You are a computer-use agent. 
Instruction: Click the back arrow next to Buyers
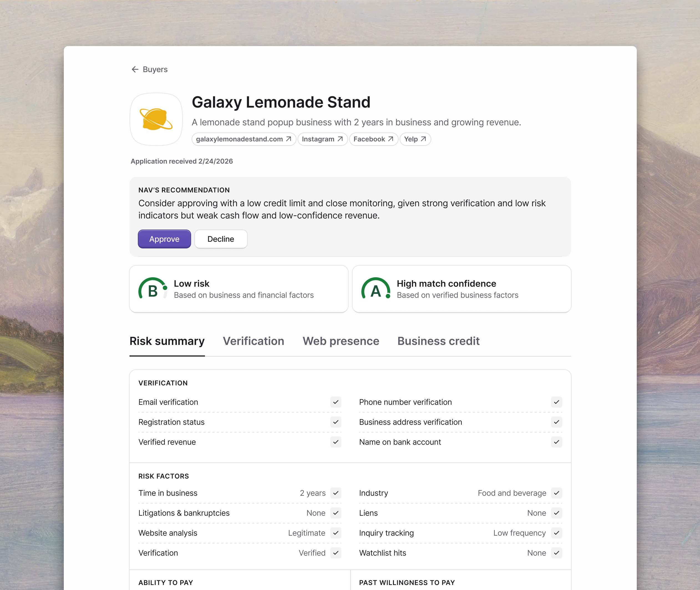coord(135,69)
